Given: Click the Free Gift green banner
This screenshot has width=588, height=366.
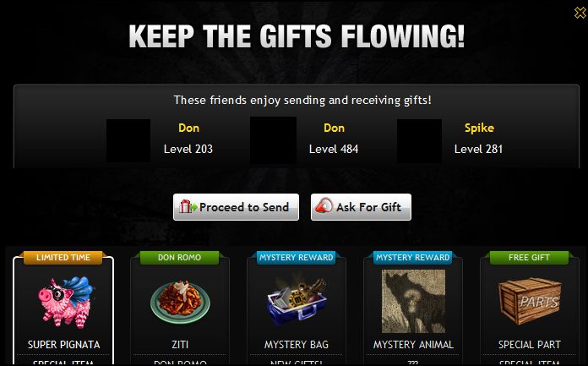Looking at the screenshot, I should pos(529,258).
